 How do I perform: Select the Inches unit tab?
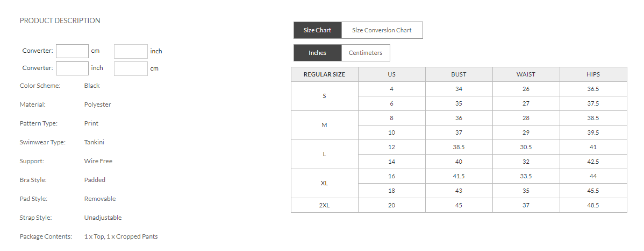(317, 53)
